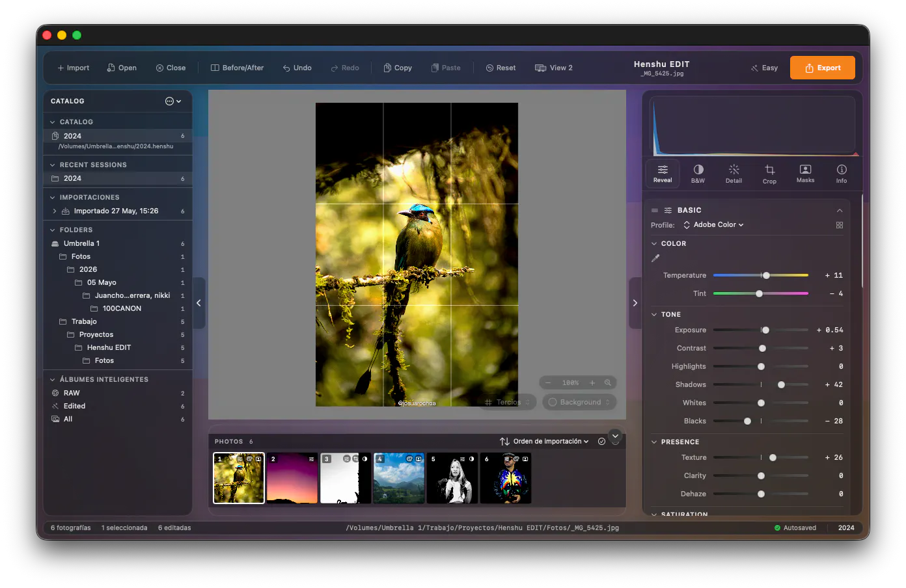
Task: Open the Reveal adjustments tab
Action: tap(663, 174)
